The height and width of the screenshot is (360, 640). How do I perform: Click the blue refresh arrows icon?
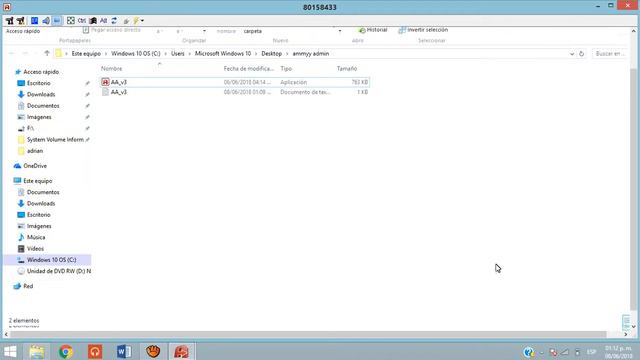pyautogui.click(x=114, y=20)
